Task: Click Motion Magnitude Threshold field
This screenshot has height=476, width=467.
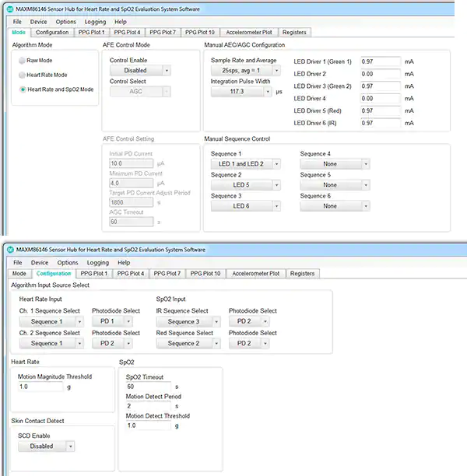Action: coord(40,387)
